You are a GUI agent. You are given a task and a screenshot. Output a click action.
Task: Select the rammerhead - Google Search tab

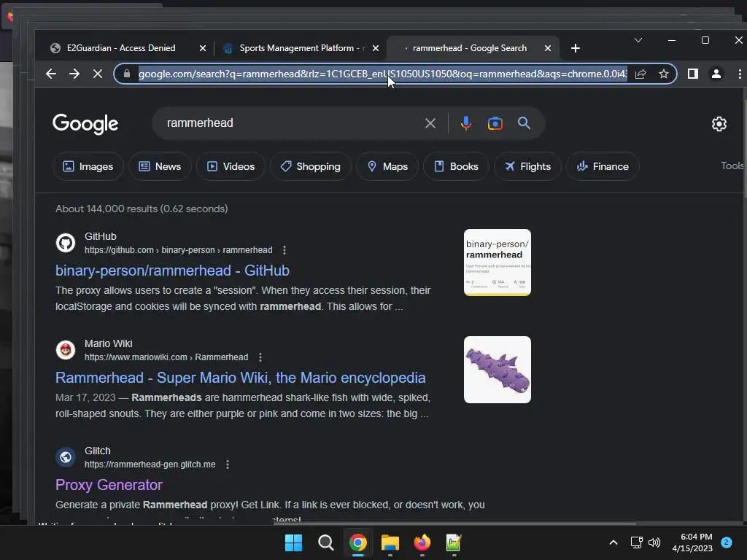470,48
